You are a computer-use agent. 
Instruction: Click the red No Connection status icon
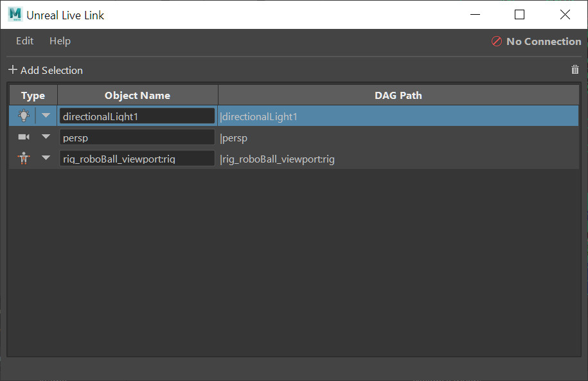point(497,41)
